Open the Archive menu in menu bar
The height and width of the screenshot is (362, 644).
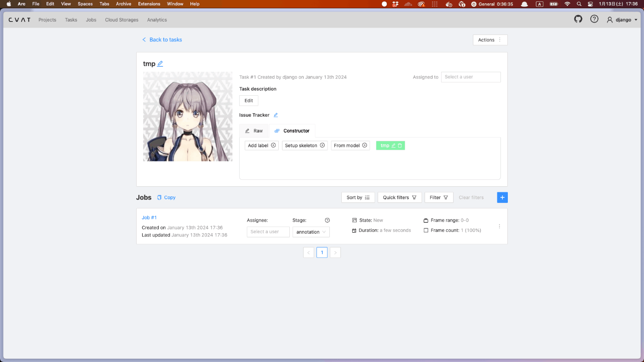123,4
